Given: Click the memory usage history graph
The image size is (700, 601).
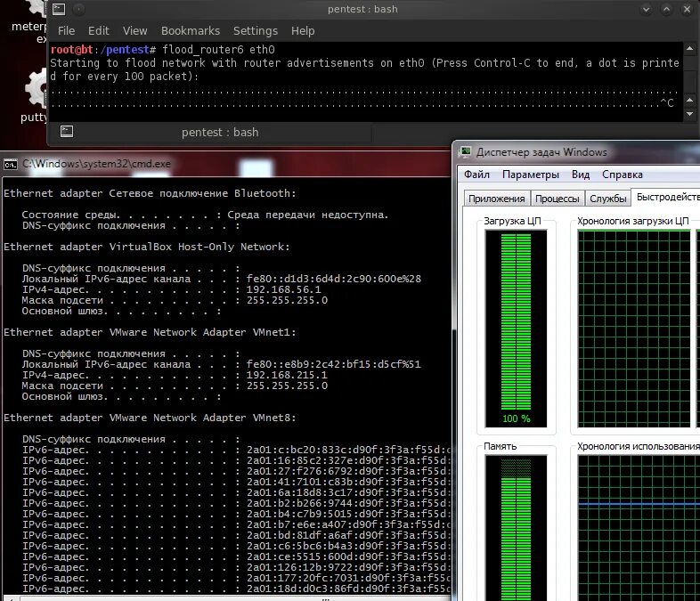Looking at the screenshot, I should (x=639, y=528).
